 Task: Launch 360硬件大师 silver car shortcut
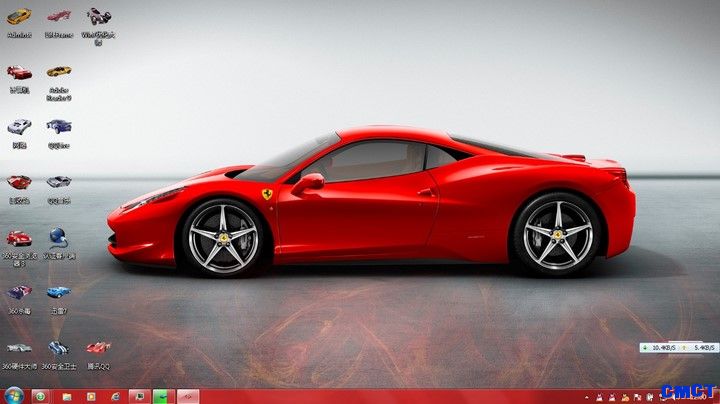[19, 348]
